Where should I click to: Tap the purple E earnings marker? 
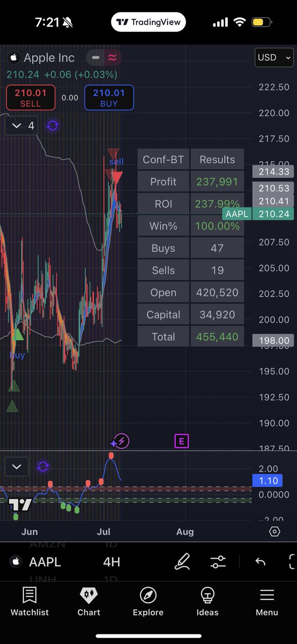tap(182, 442)
